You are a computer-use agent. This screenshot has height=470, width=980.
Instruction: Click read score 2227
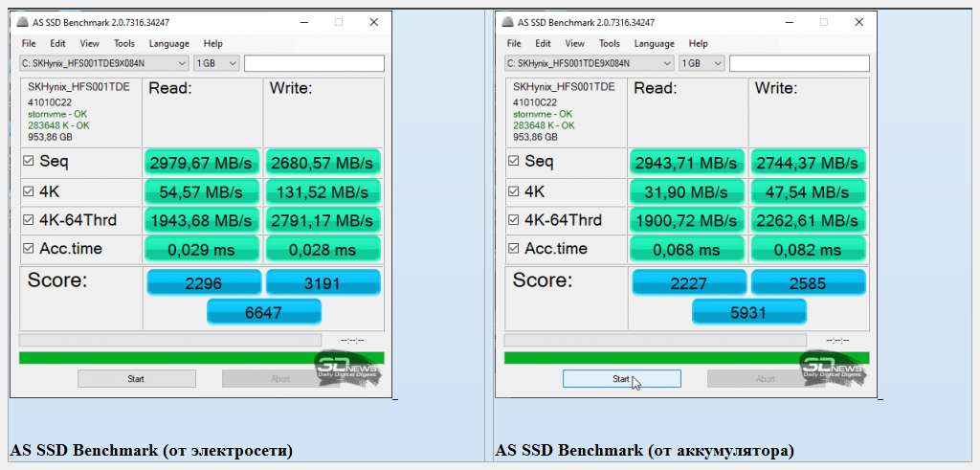pos(689,282)
